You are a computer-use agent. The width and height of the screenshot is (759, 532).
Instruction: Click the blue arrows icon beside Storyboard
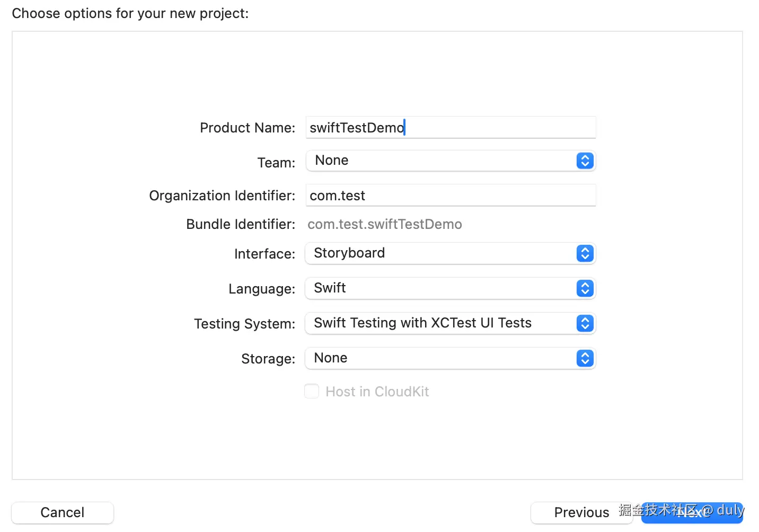click(585, 254)
